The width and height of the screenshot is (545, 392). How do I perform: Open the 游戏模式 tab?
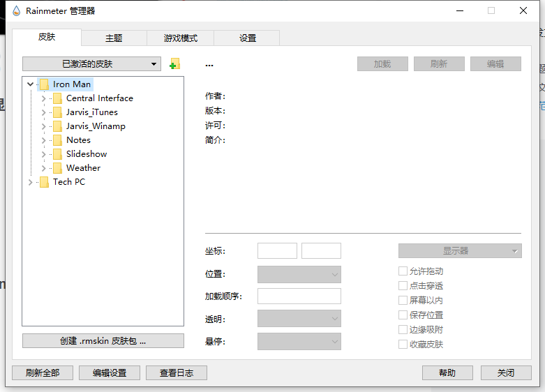coord(181,38)
